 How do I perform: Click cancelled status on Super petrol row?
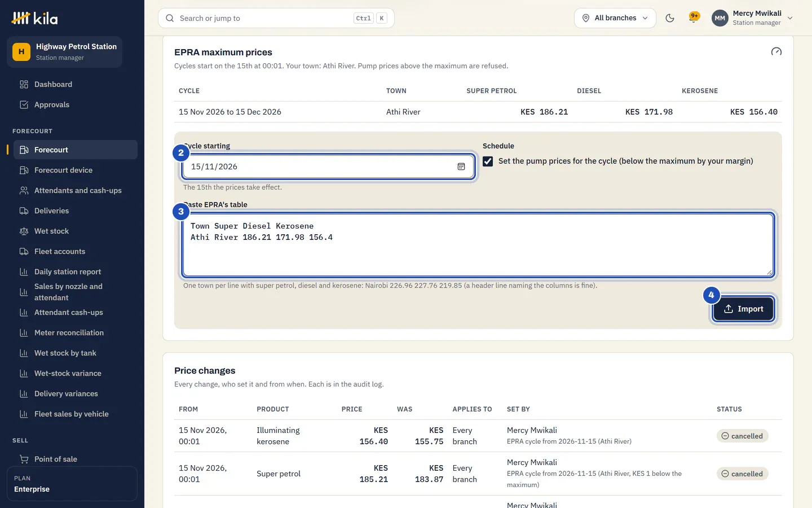coord(742,474)
